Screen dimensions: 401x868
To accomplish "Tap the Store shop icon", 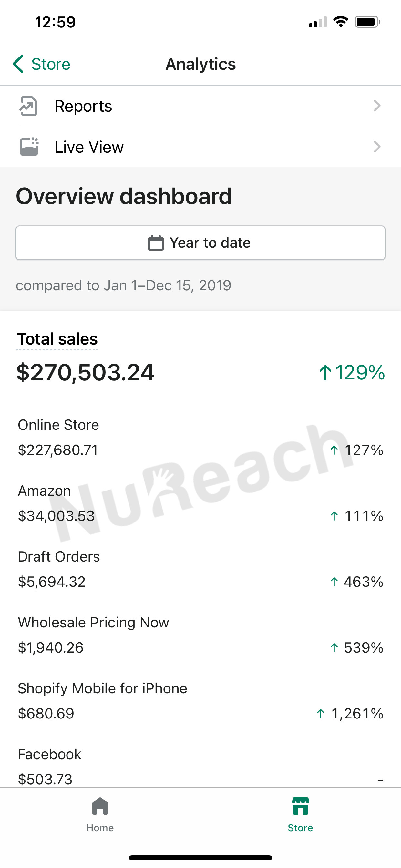I will click(x=300, y=806).
